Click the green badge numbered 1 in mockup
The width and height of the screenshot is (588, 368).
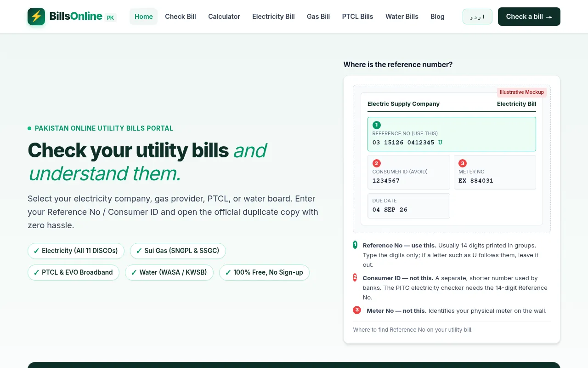click(x=377, y=125)
